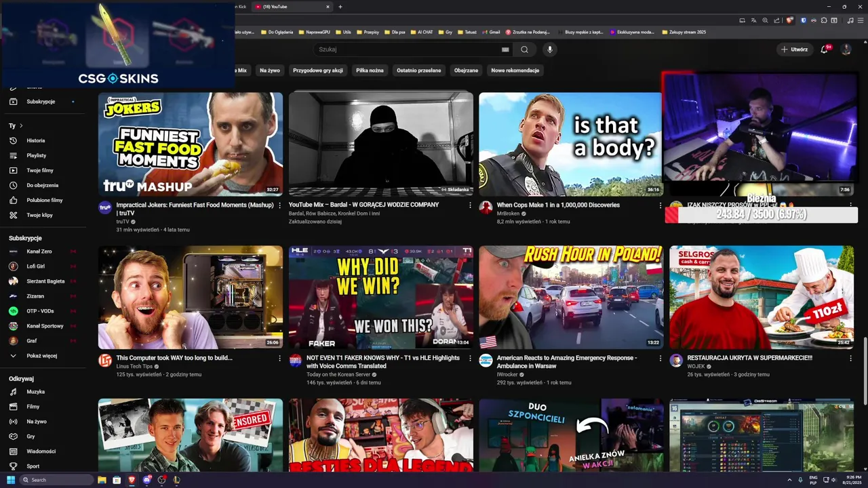Click the search magnifier button
The width and height of the screenshot is (868, 488).
(524, 49)
